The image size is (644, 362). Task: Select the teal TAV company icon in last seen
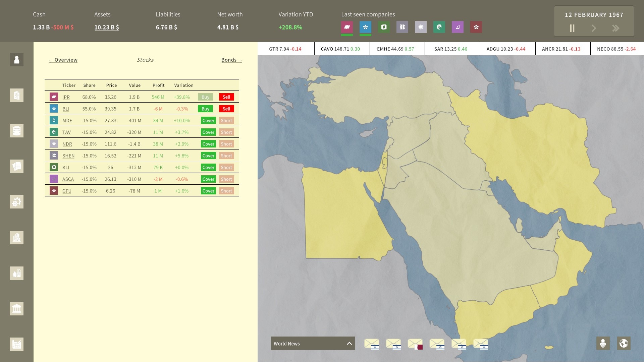tap(439, 27)
